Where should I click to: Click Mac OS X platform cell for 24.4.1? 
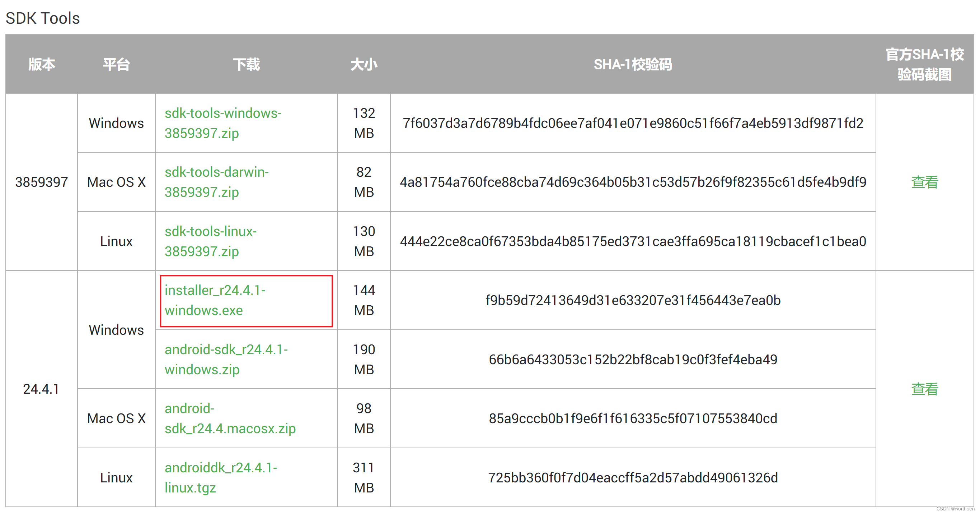pos(116,418)
